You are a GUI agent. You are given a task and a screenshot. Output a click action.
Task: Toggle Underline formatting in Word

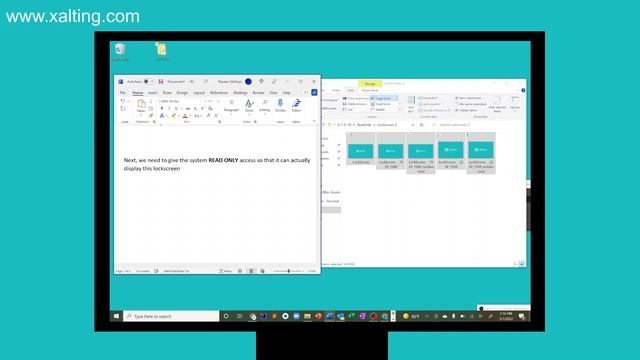pos(176,109)
